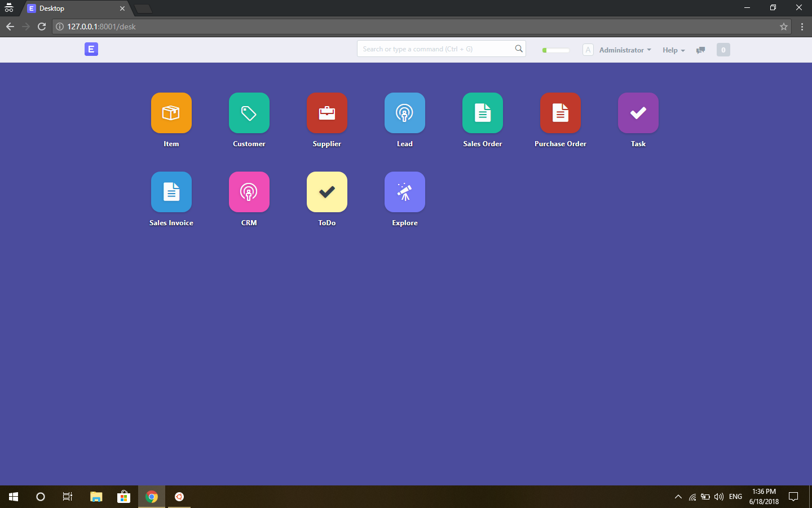Expand the Help dropdown menu
The height and width of the screenshot is (508, 812).
[x=674, y=50]
